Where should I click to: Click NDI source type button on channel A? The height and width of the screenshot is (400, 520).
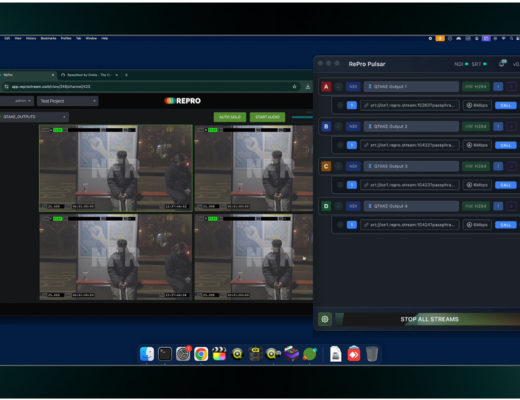point(353,87)
